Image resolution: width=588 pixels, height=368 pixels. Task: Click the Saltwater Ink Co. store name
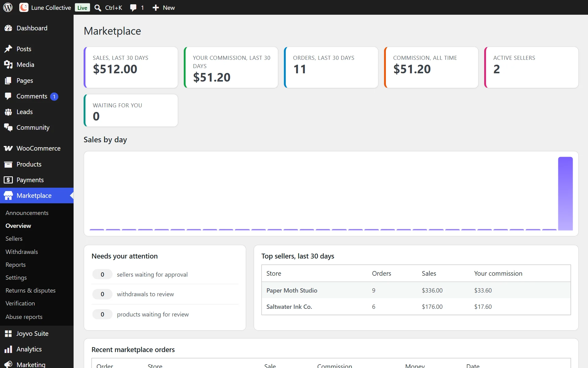[289, 307]
